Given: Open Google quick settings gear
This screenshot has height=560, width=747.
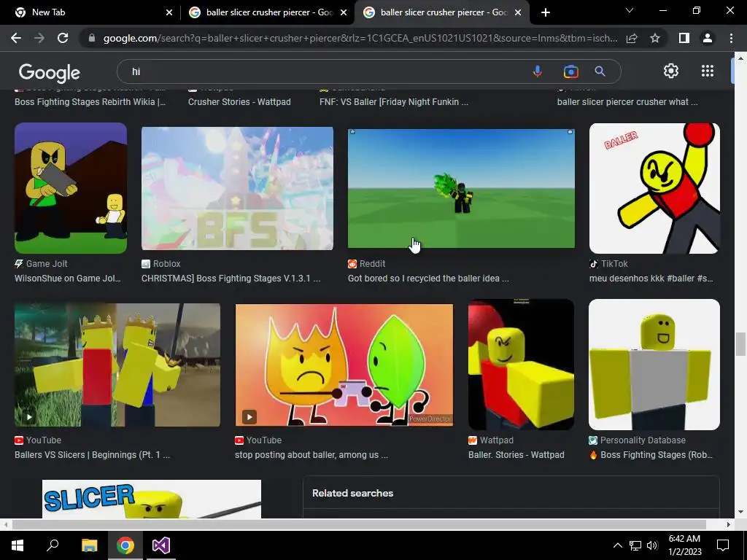Looking at the screenshot, I should tap(671, 71).
